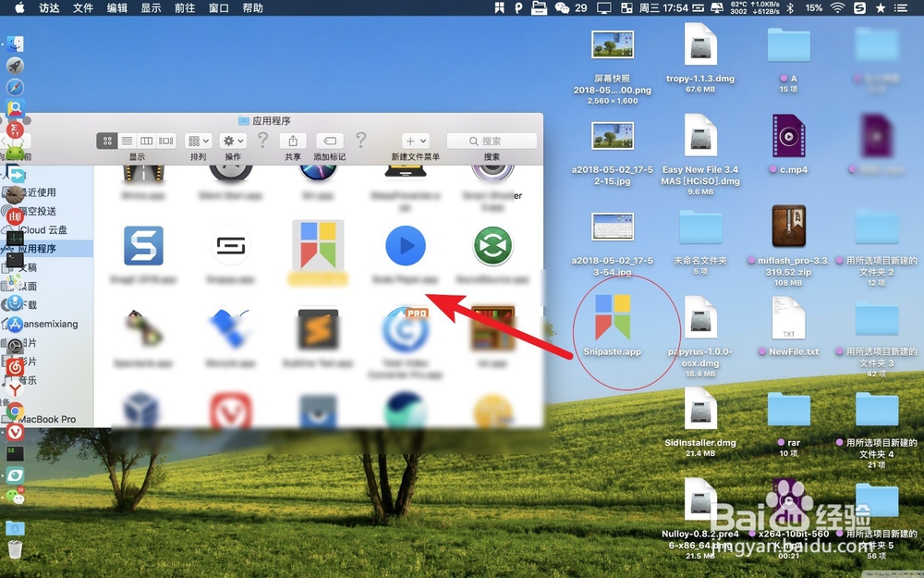
Task: Select ansemixiang home in Finder sidebar
Action: click(x=47, y=324)
